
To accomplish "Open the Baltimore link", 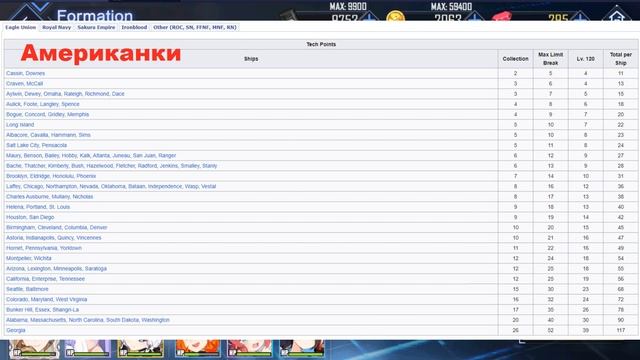I will tap(37, 289).
